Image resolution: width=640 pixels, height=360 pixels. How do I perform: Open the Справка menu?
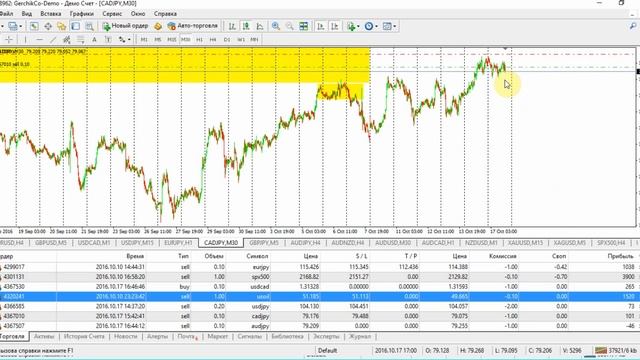point(165,13)
